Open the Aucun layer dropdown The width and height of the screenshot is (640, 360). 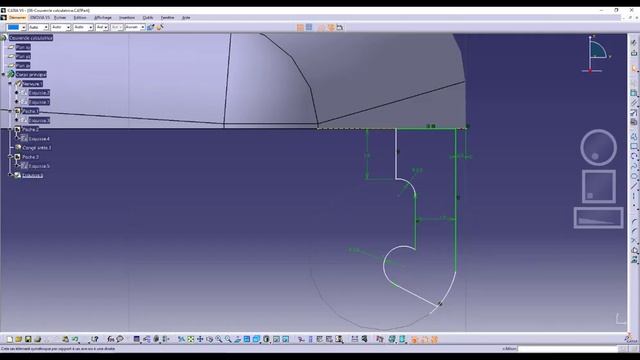(135, 27)
